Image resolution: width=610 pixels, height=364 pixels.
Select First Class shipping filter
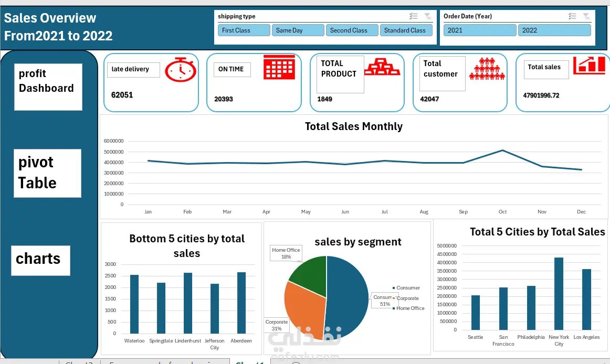244,30
